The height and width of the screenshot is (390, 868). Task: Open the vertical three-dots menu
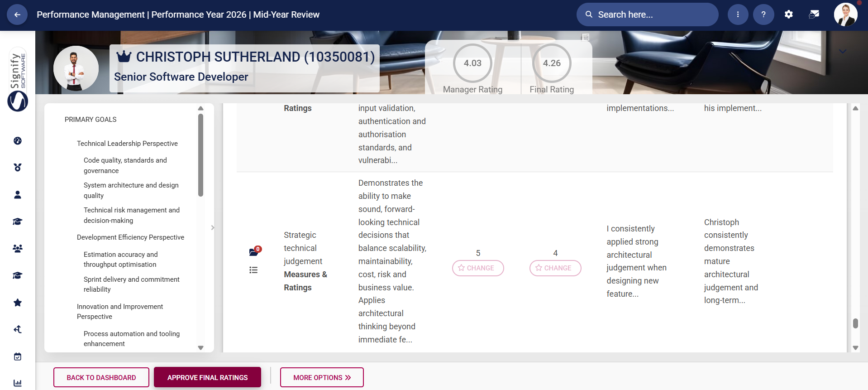738,14
